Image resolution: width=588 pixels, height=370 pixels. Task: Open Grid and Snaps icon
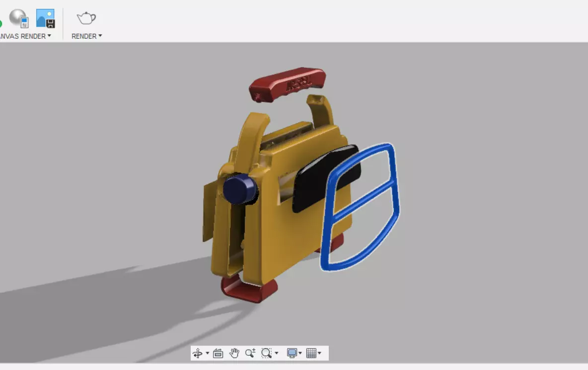pyautogui.click(x=311, y=353)
